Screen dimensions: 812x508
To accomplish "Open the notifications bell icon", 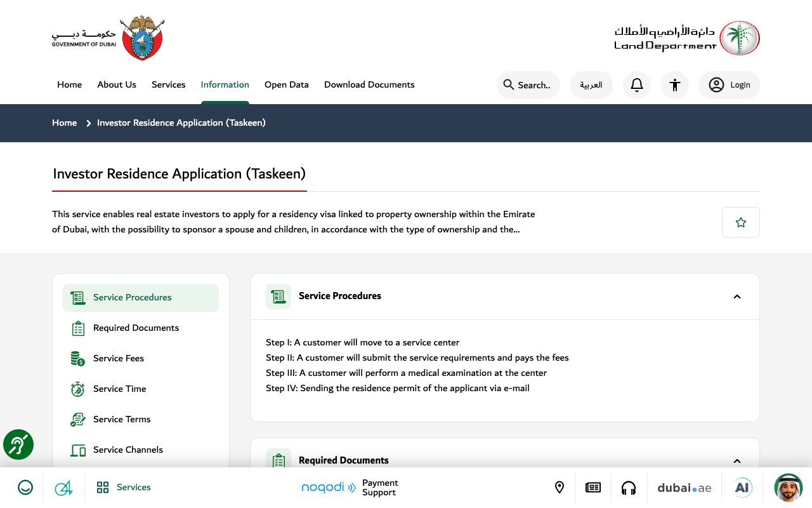I will click(637, 85).
